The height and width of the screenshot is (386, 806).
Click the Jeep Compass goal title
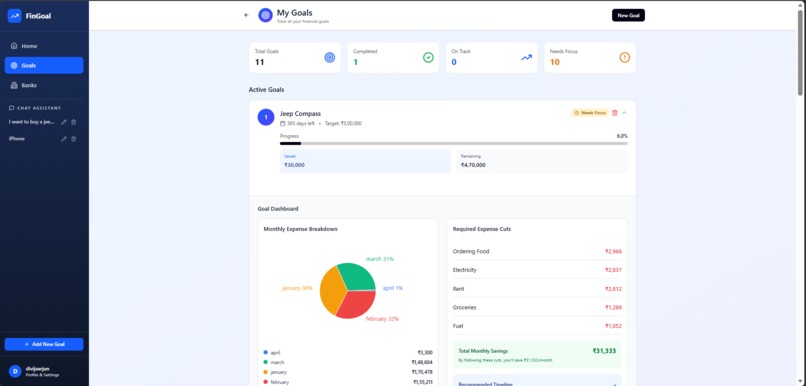coord(300,114)
